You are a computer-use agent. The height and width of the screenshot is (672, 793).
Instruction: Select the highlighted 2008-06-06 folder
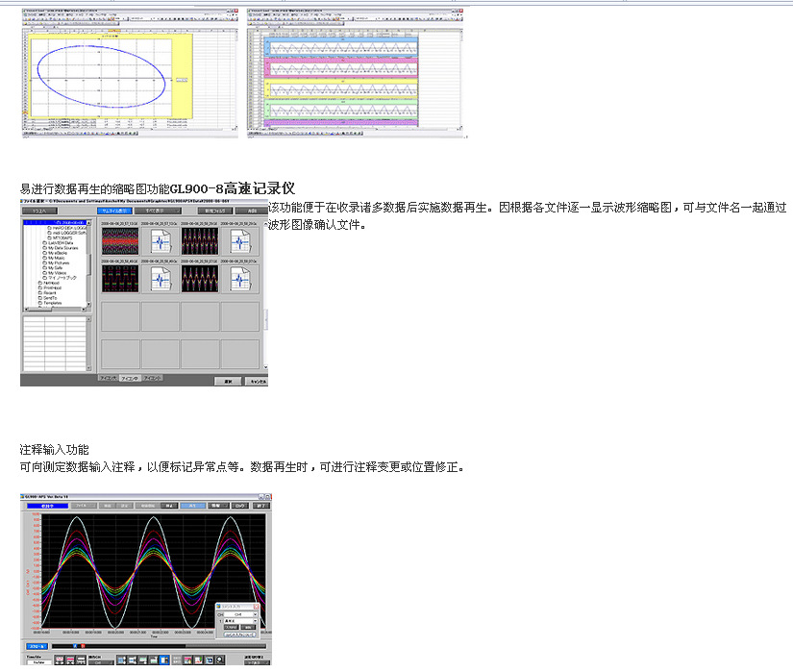point(55,222)
